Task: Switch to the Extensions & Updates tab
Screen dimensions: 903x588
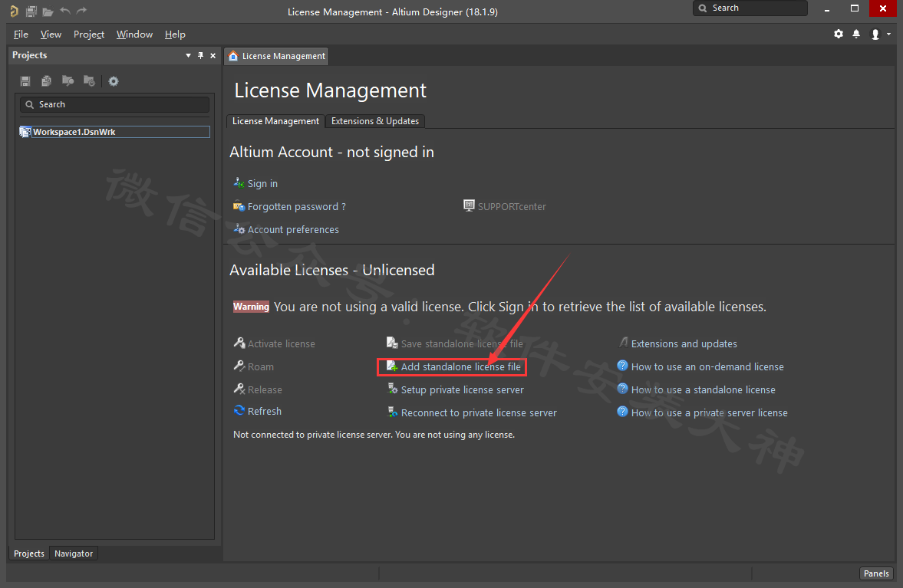Action: click(375, 121)
